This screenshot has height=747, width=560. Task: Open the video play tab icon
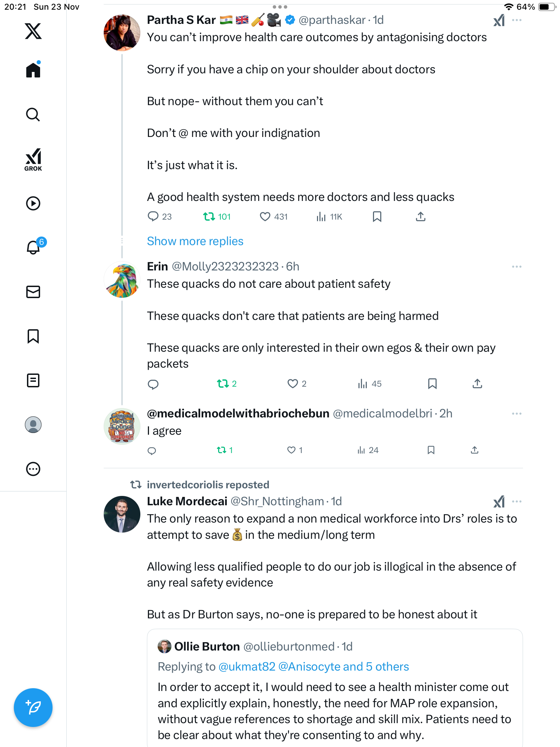click(x=33, y=203)
